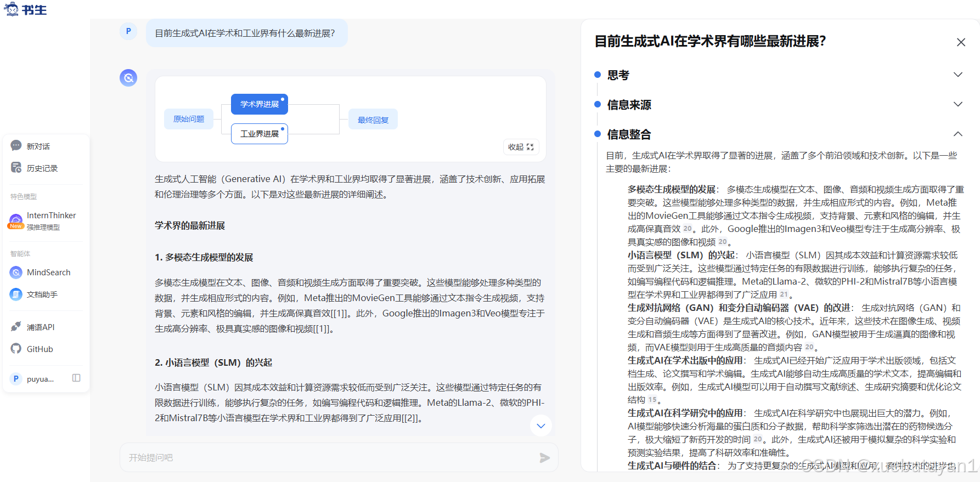Collapse the 信息整合 section chevron
This screenshot has width=980, height=482.
click(958, 134)
